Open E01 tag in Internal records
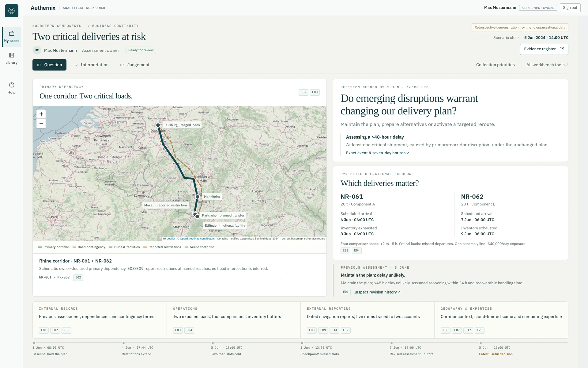Screen dimensions: 588x368 pyautogui.click(x=44, y=330)
